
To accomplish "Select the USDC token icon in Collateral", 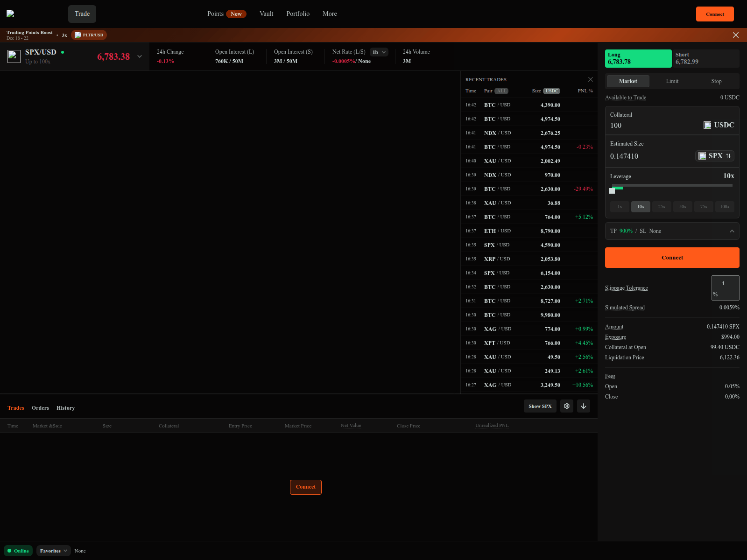I will (707, 125).
